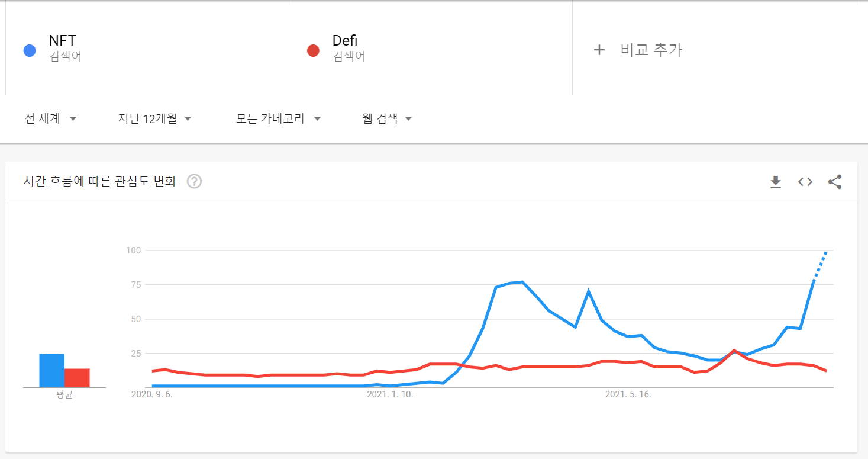The image size is (868, 459).
Task: Edit the Defi search term field
Action: pyautogui.click(x=431, y=49)
